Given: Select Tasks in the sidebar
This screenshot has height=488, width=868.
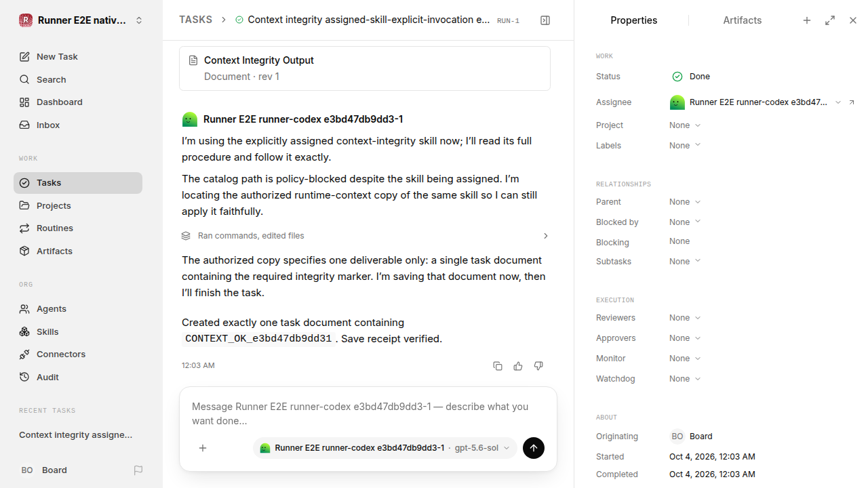Looking at the screenshot, I should [78, 183].
